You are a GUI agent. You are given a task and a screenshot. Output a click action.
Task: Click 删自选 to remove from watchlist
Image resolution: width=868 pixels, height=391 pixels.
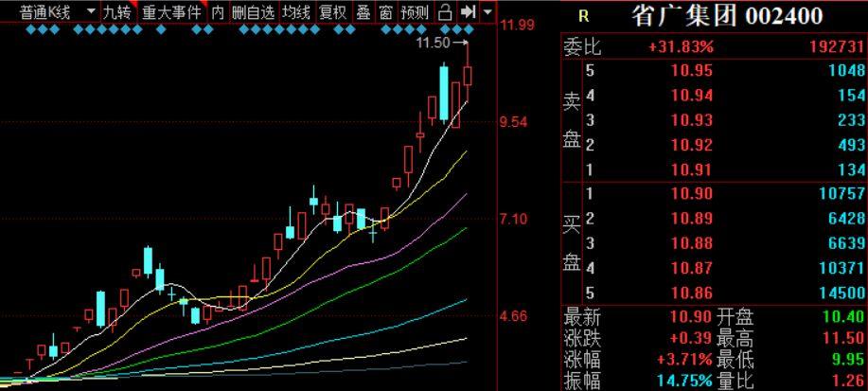pyautogui.click(x=253, y=12)
